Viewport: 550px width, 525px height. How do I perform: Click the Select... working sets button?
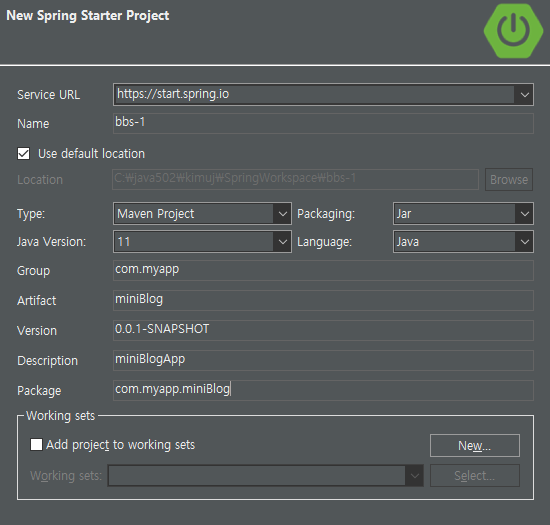coord(475,476)
